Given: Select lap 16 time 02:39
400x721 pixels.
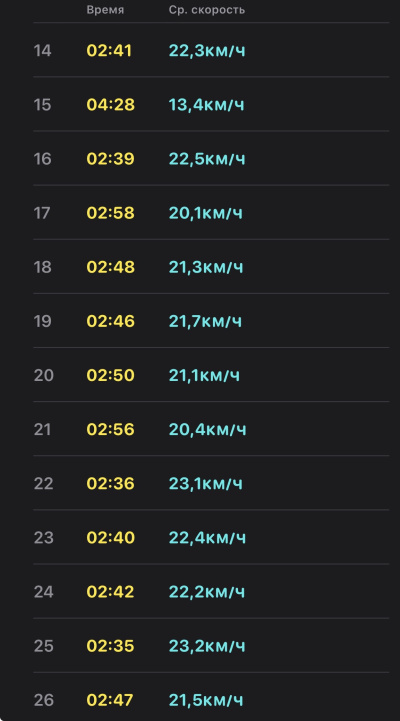Looking at the screenshot, I should click(x=110, y=159).
